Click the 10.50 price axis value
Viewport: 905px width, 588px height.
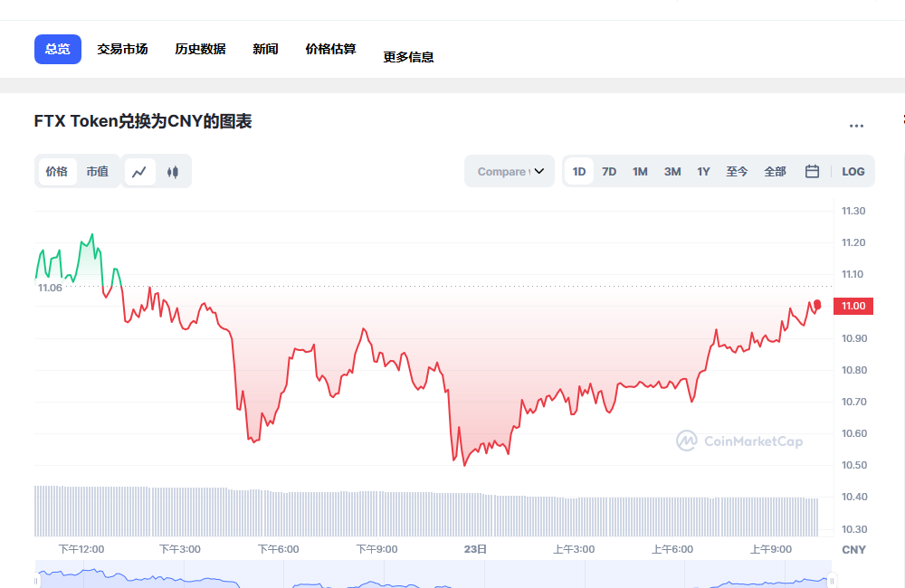click(x=853, y=465)
